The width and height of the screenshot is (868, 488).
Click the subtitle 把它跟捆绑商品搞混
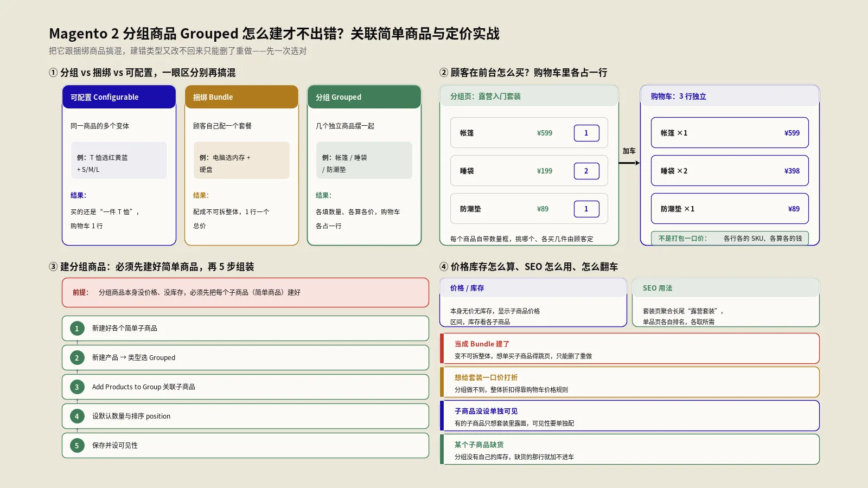point(178,51)
